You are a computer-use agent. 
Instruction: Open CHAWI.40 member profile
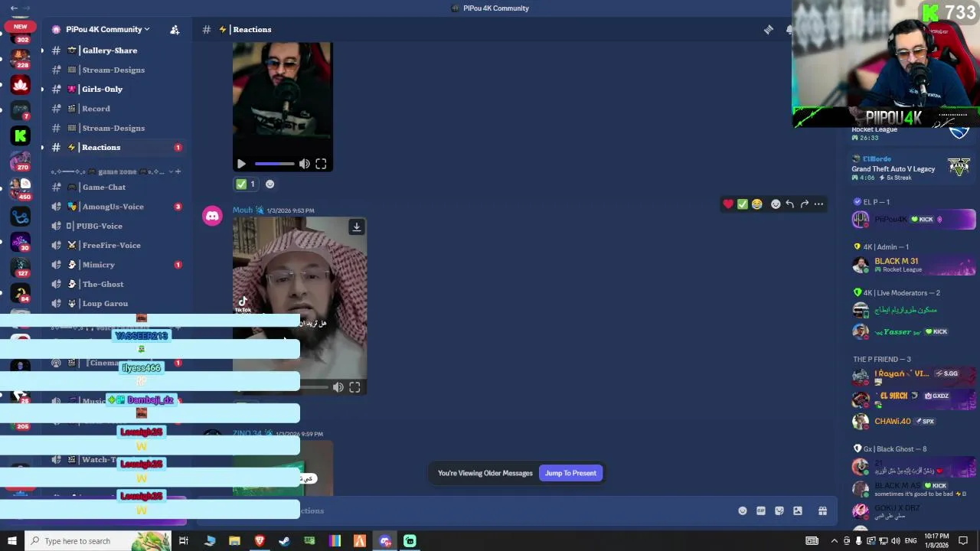point(913,421)
